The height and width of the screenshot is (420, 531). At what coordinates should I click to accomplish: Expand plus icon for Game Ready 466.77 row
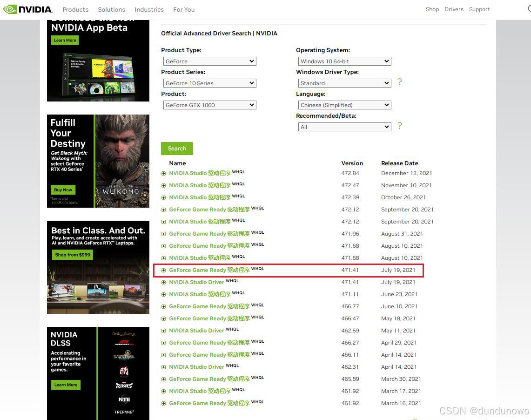pos(163,306)
